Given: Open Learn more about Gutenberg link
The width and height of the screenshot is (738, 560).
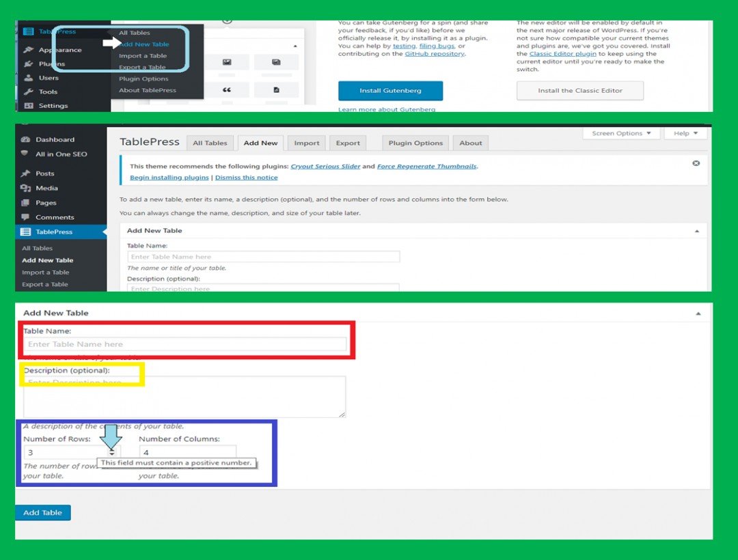Looking at the screenshot, I should (x=387, y=109).
